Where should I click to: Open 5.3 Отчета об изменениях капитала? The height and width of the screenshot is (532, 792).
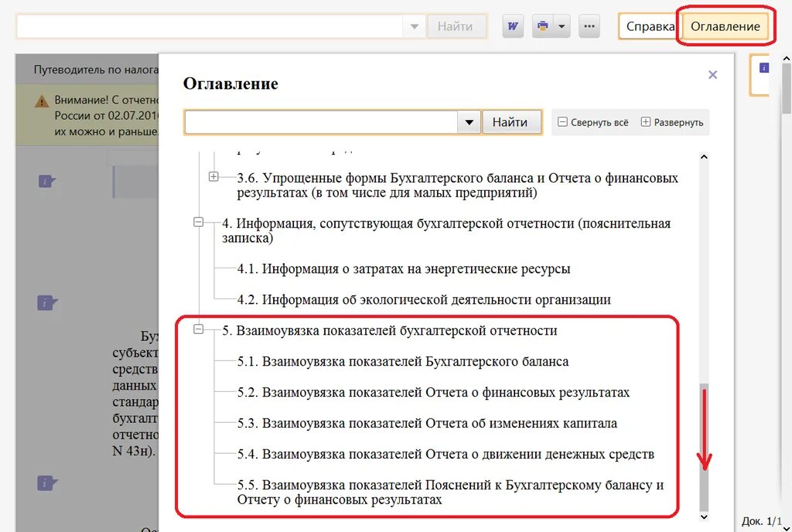tap(427, 423)
